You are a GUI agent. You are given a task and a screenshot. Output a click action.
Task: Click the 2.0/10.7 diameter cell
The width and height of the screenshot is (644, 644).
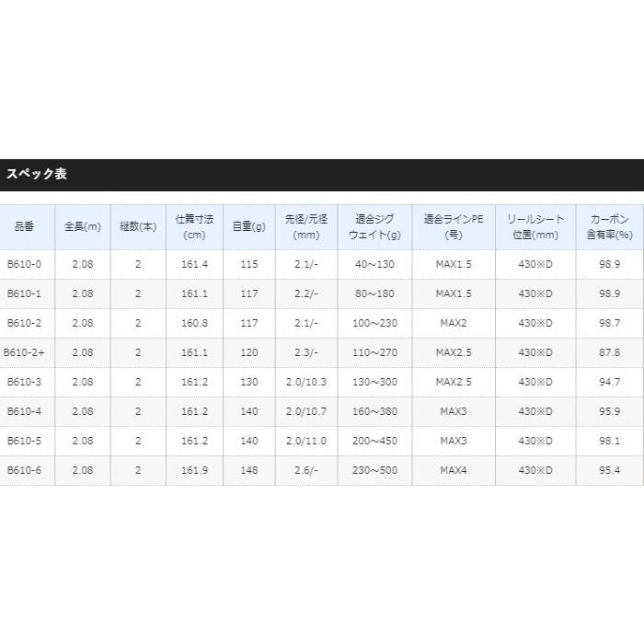point(305,411)
